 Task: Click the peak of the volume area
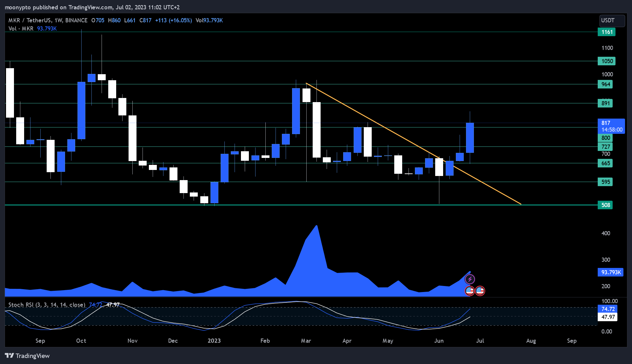316,226
